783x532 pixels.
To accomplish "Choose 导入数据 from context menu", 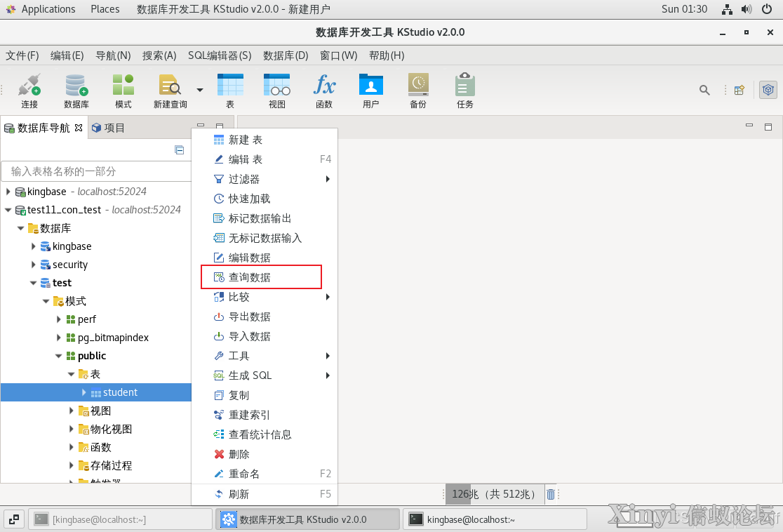I will [265, 336].
